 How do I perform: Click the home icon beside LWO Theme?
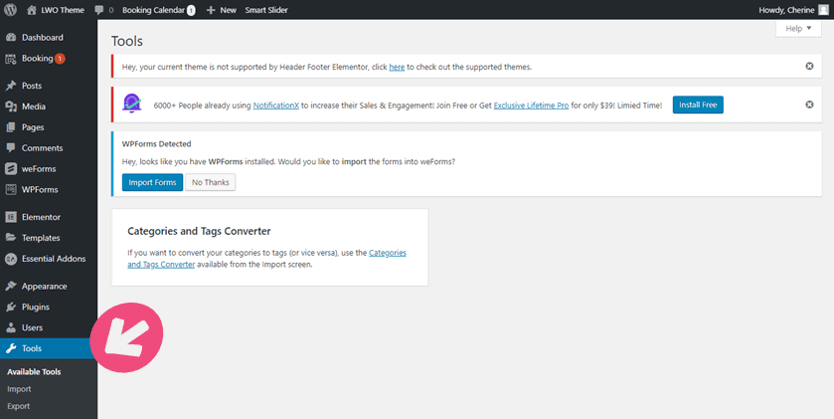coord(32,10)
